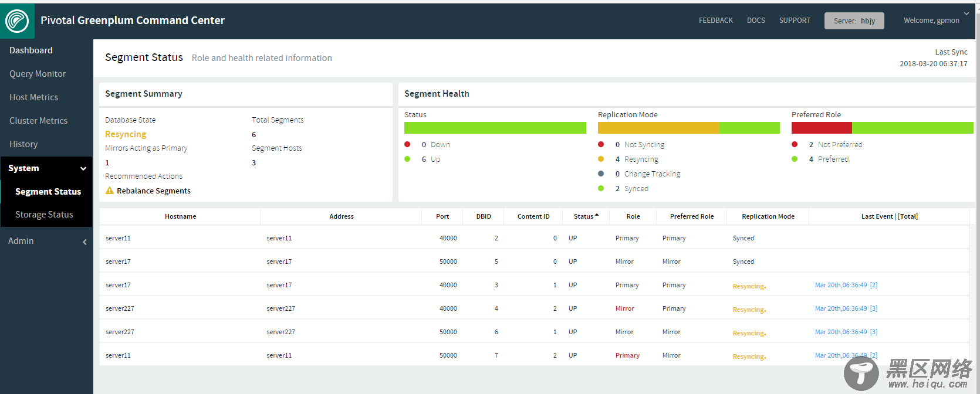Open the user menu arrow near Welcome
Screen dimensions: 980x394
click(x=967, y=13)
